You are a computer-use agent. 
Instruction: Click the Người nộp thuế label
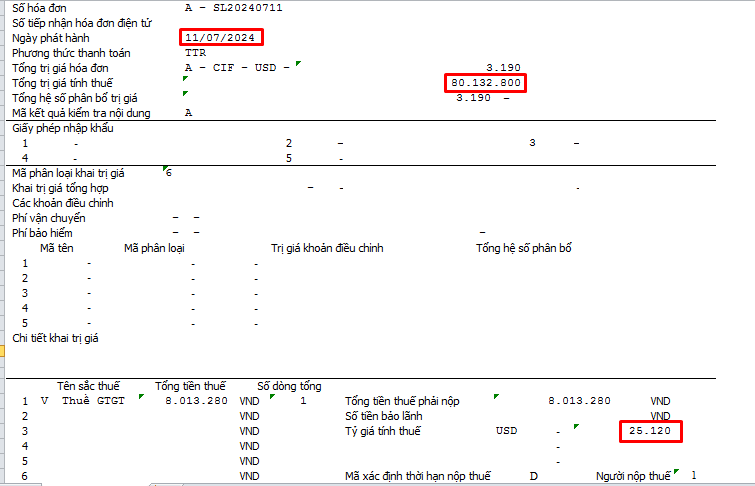[x=633, y=476]
